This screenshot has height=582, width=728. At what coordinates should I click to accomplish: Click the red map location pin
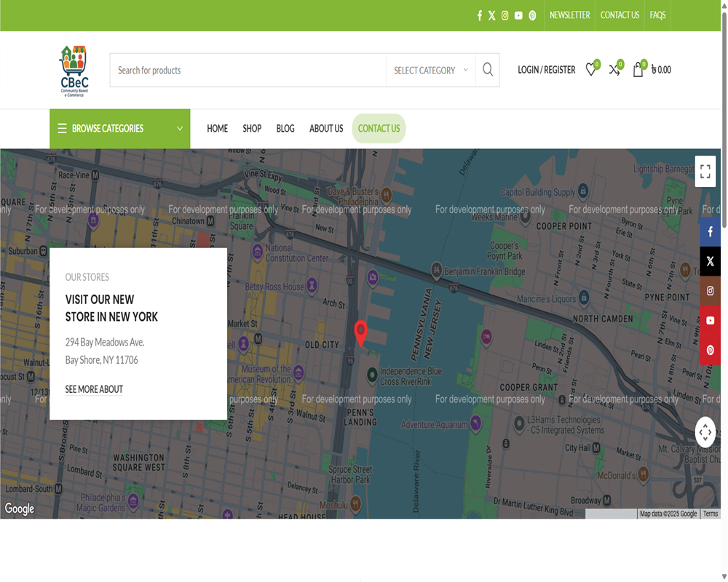(x=360, y=332)
